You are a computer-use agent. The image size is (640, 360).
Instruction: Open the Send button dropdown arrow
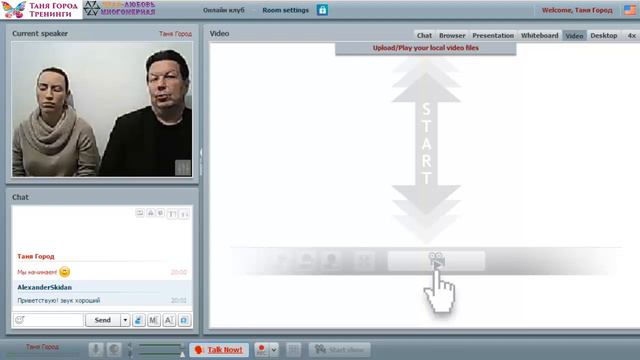click(125, 320)
